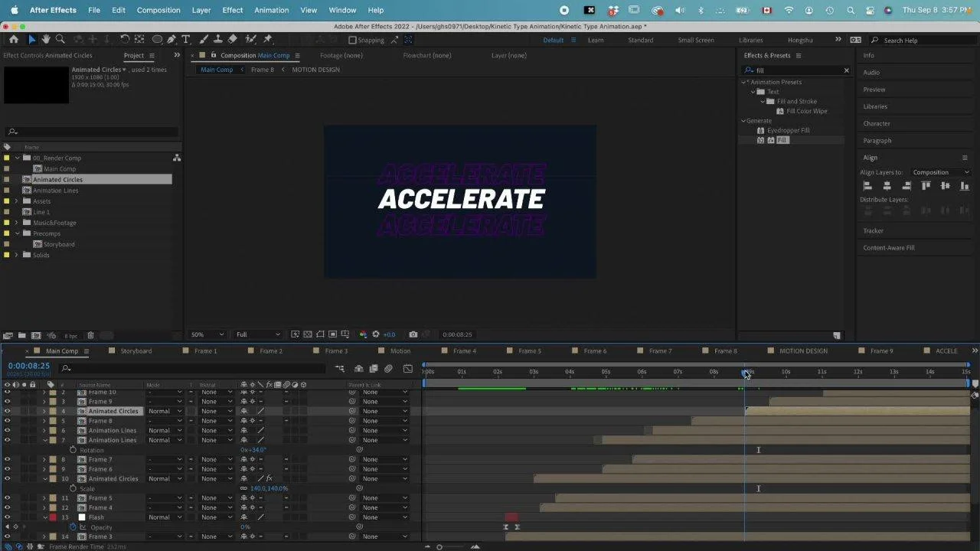The image size is (980, 551).
Task: Open the Full resolution dropdown
Action: tap(256, 334)
